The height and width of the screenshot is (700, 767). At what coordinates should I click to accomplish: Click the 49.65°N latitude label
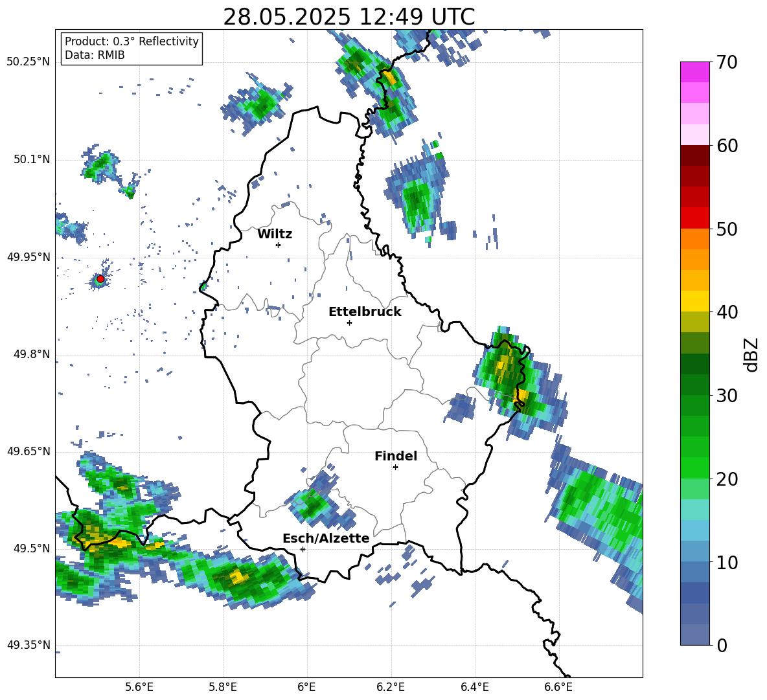pyautogui.click(x=29, y=451)
